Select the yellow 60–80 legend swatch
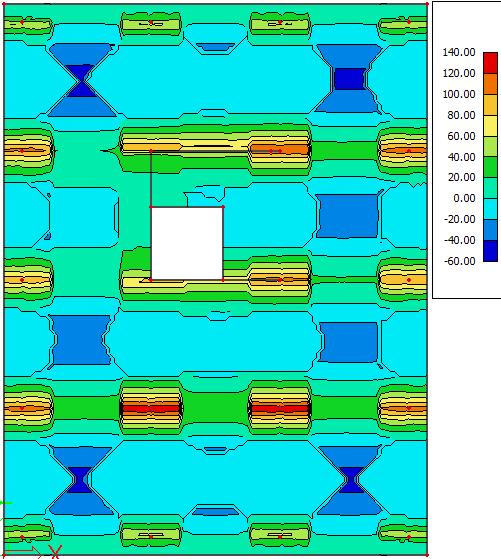The image size is (501, 559). click(490, 125)
